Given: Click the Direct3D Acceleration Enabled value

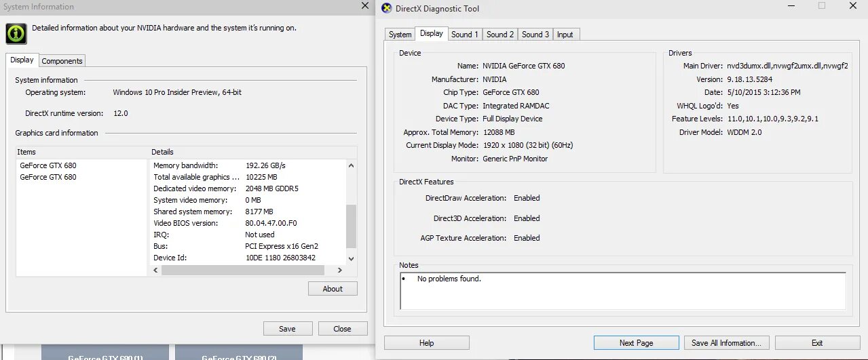Looking at the screenshot, I should point(527,218).
